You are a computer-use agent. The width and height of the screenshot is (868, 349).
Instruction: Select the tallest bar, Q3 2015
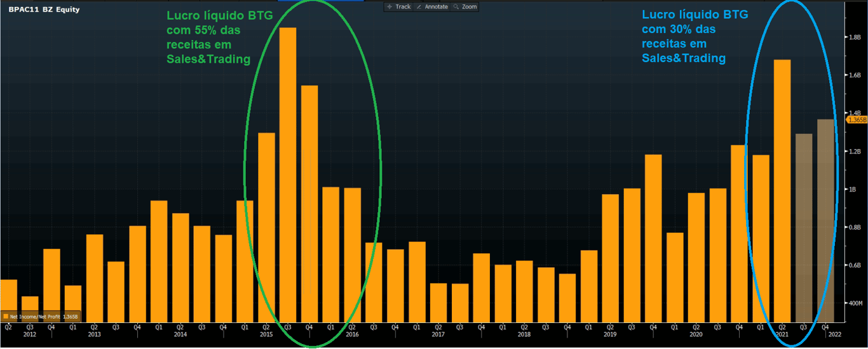point(288,175)
